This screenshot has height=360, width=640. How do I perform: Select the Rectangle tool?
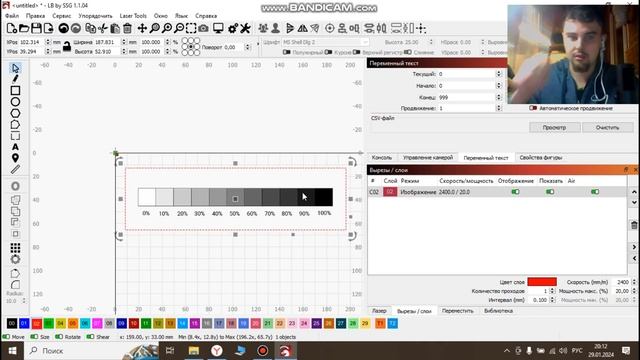click(x=16, y=90)
